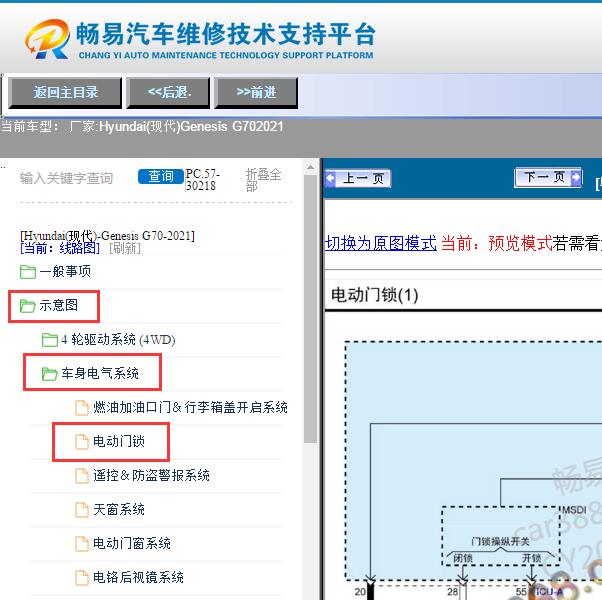Go to previous page with 上一页
602x600 pixels.
[x=358, y=179]
